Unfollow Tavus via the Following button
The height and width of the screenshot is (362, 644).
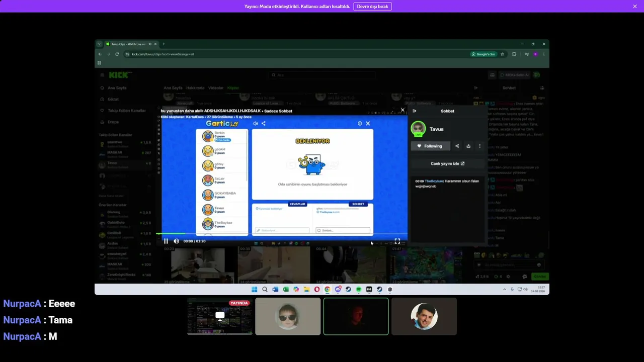click(430, 146)
